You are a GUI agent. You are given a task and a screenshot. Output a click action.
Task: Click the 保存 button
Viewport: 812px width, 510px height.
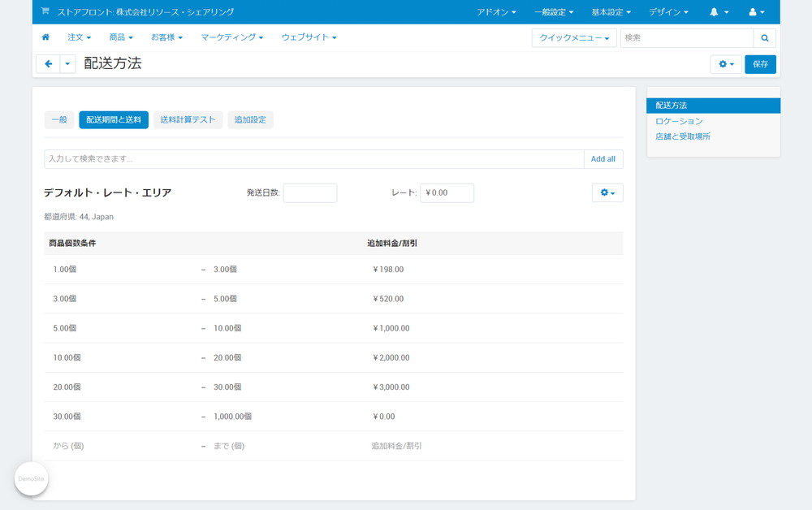pyautogui.click(x=760, y=64)
